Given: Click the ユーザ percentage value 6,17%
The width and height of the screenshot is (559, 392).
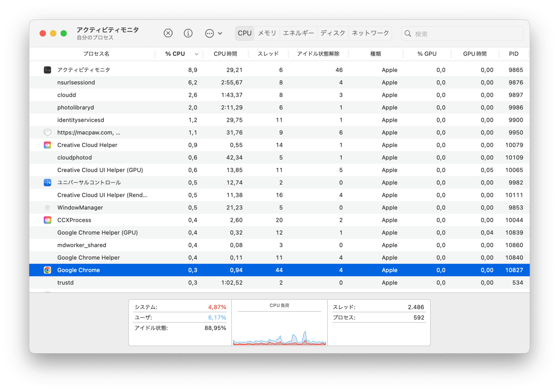Looking at the screenshot, I should (x=217, y=318).
